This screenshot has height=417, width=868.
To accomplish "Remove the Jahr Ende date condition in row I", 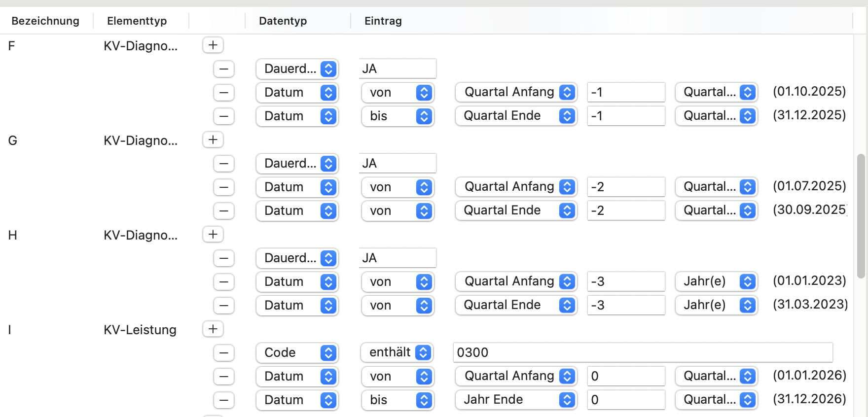I will (x=223, y=400).
